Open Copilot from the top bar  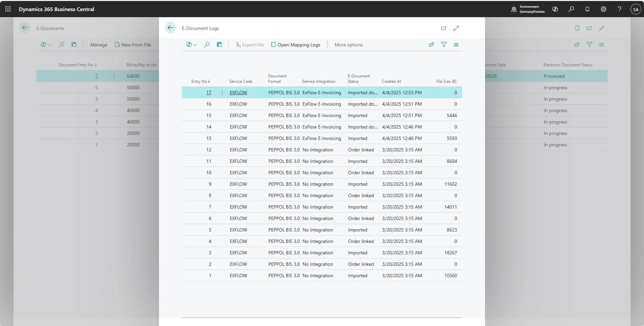[x=555, y=9]
